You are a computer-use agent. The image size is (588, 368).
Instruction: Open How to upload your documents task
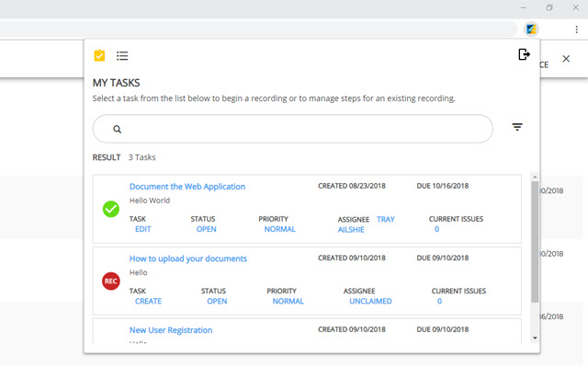click(x=187, y=259)
